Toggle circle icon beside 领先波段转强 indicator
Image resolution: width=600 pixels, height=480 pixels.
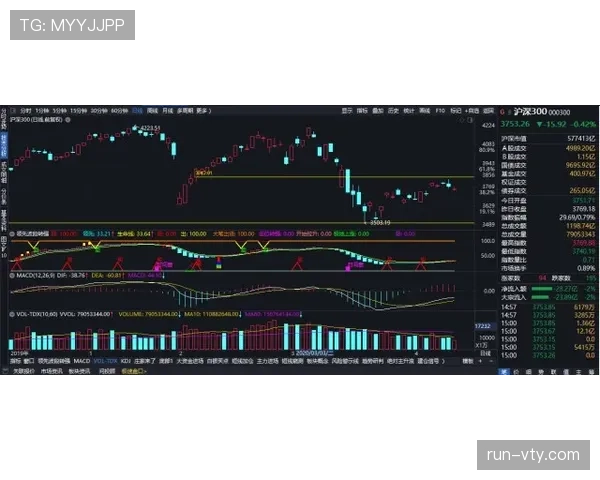click(x=12, y=234)
